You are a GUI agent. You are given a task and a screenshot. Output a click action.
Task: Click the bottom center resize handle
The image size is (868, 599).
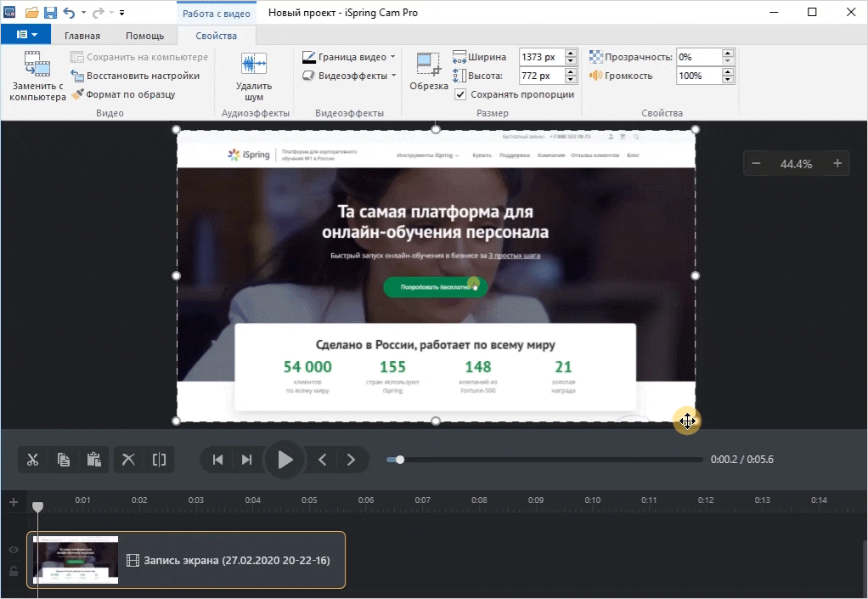tap(436, 421)
